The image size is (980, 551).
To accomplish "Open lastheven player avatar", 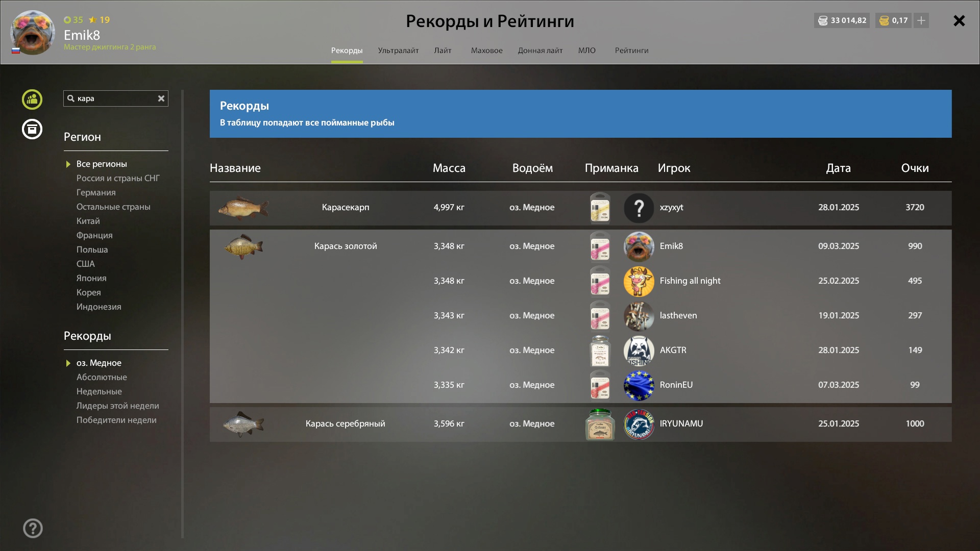I will point(639,316).
